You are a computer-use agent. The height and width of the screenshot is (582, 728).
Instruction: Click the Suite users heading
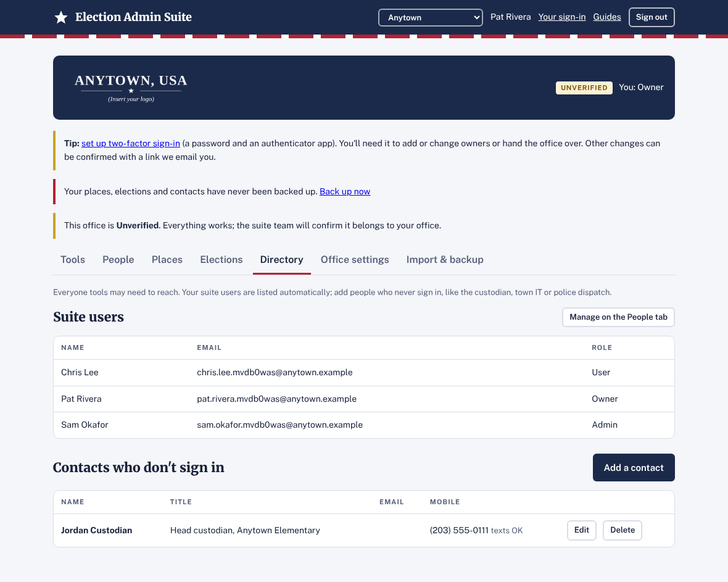(88, 317)
